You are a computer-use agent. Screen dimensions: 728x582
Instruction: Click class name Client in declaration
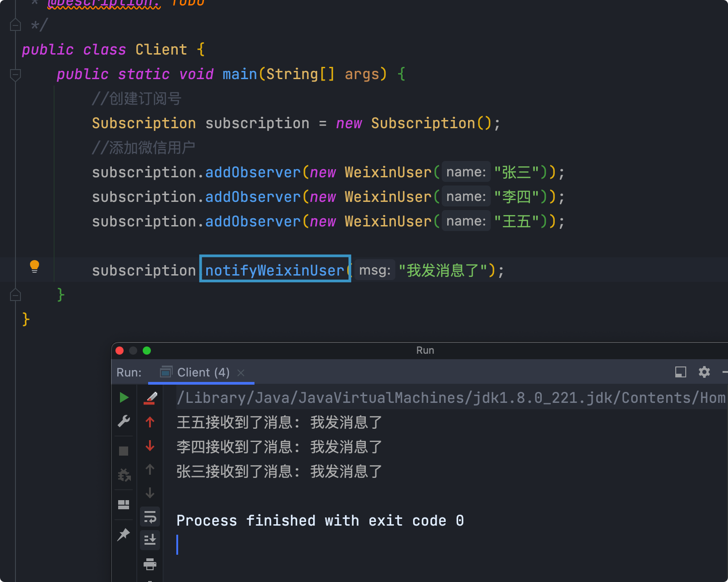click(x=161, y=49)
